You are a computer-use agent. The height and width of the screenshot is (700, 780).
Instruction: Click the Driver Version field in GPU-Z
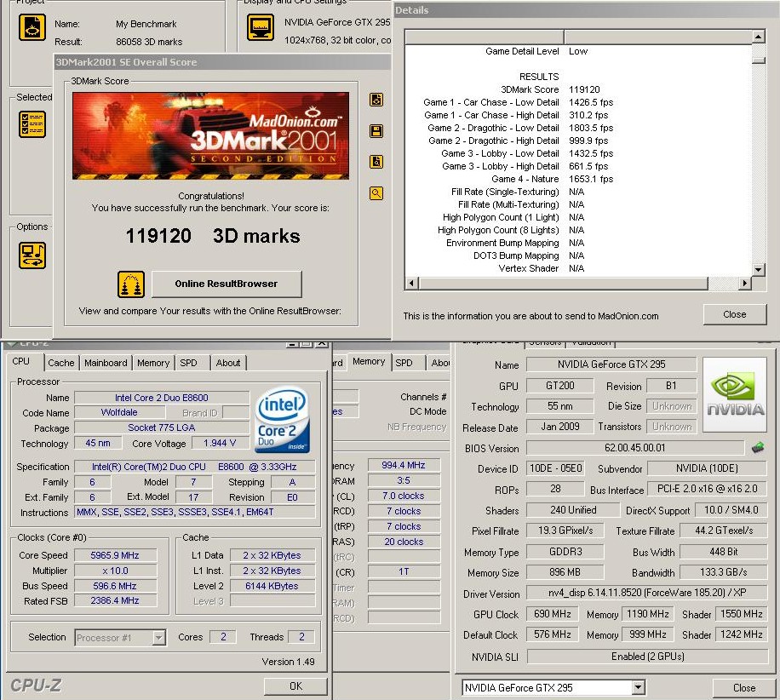[x=647, y=593]
